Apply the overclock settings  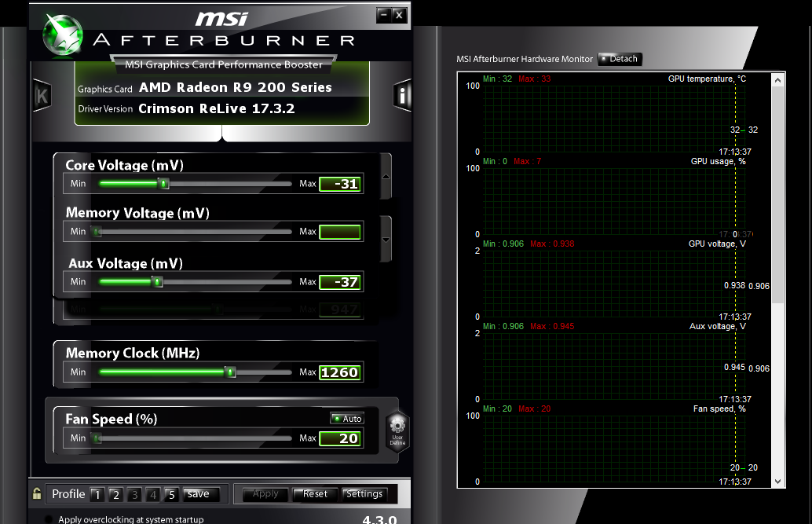(265, 494)
